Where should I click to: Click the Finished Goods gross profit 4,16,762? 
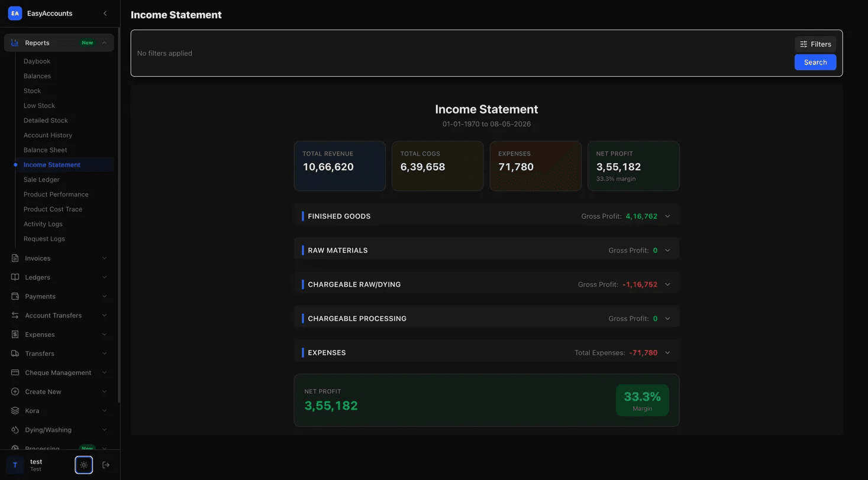(x=641, y=216)
